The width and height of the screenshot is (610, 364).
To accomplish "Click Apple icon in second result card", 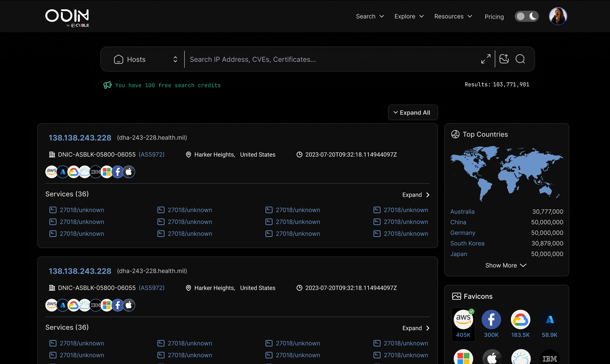I will click(x=129, y=305).
